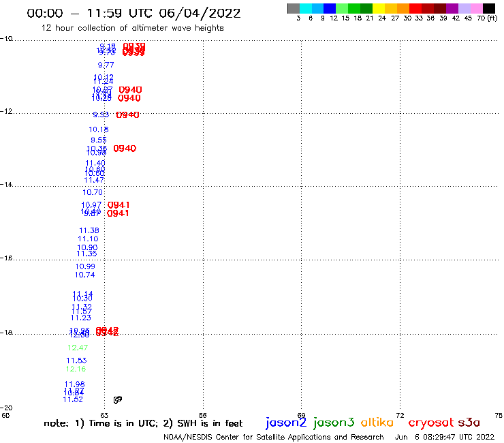Click the date range title text
The height and width of the screenshot is (443, 504).
tap(133, 13)
